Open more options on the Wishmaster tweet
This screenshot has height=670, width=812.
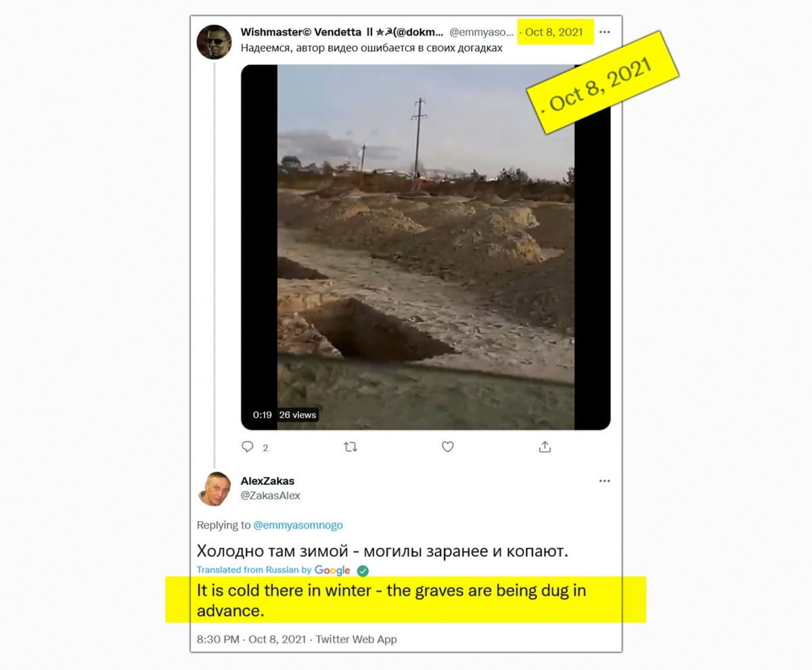(604, 32)
